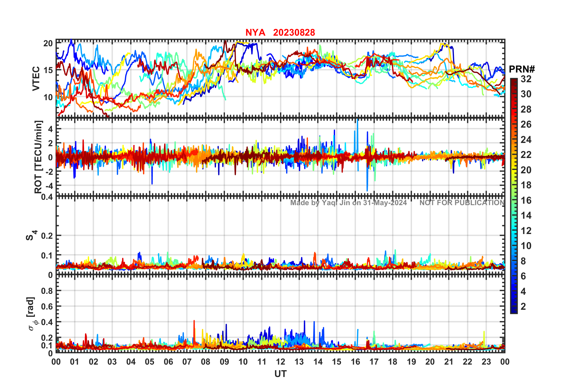This screenshot has height=392, width=561.
Task: Select the S4 axis tick label "0.2"
Action: pyautogui.click(x=47, y=236)
